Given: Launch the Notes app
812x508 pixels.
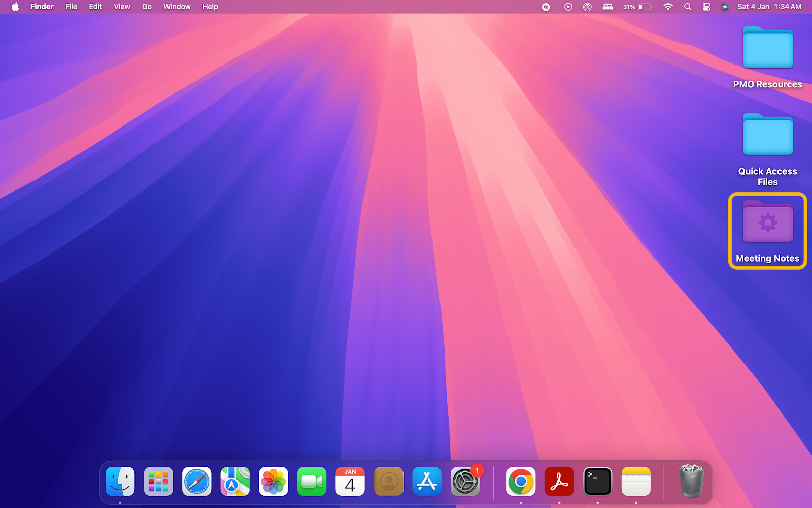Looking at the screenshot, I should click(636, 481).
